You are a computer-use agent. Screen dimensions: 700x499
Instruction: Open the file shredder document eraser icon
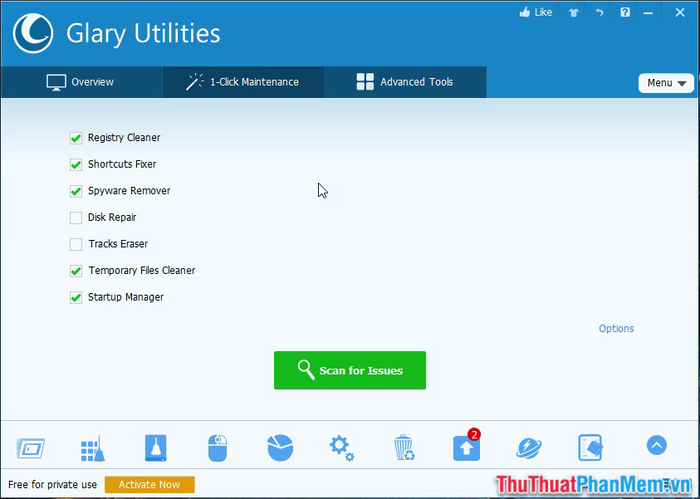tap(591, 448)
